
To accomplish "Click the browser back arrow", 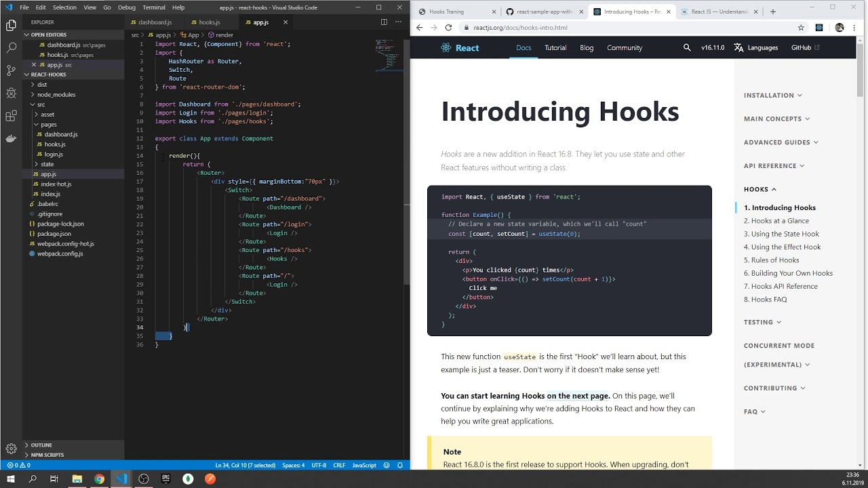I will (x=419, y=28).
